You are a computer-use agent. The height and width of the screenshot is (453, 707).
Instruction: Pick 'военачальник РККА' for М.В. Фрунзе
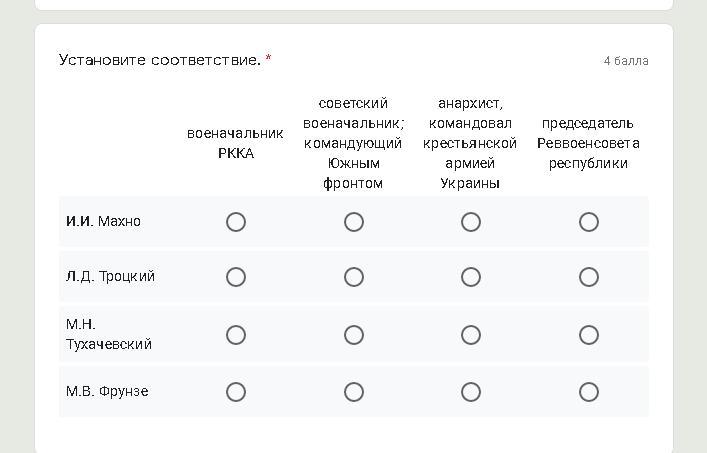(x=236, y=392)
